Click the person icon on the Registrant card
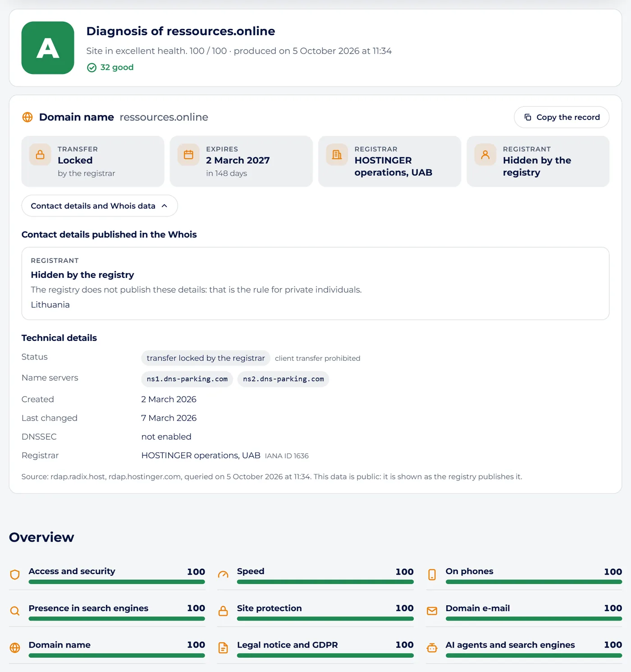The width and height of the screenshot is (631, 672). coord(485,155)
